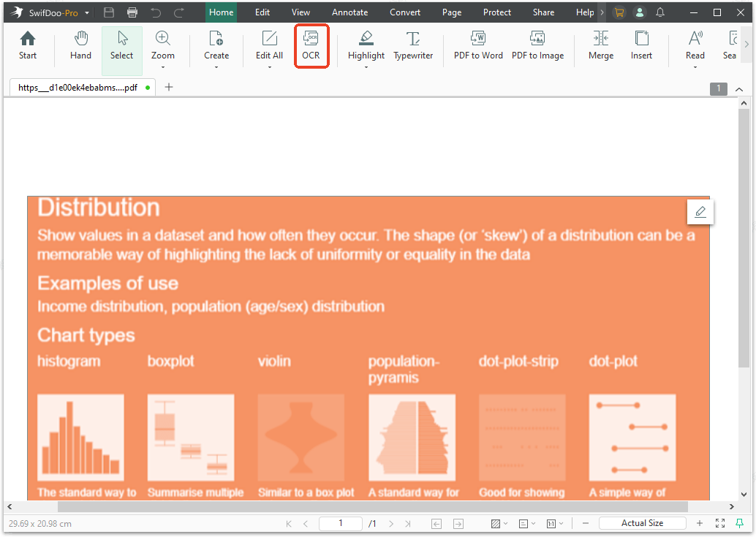Open the Typewriter tool
756x537 pixels.
point(412,46)
